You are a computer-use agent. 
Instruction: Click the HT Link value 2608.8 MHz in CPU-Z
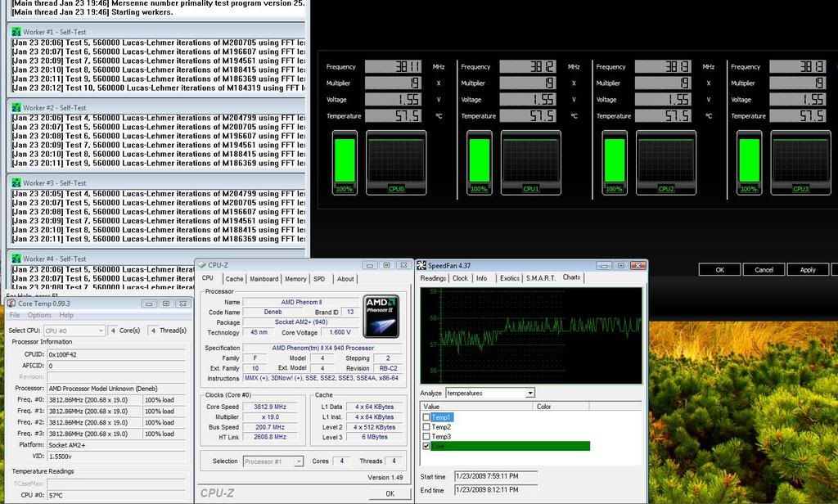(x=270, y=437)
